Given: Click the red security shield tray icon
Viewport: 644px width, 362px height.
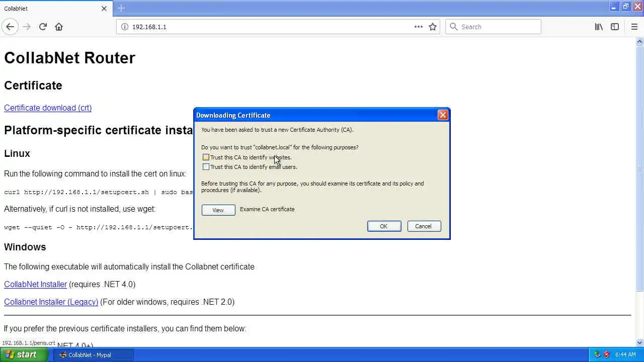Looking at the screenshot, I should (x=607, y=354).
